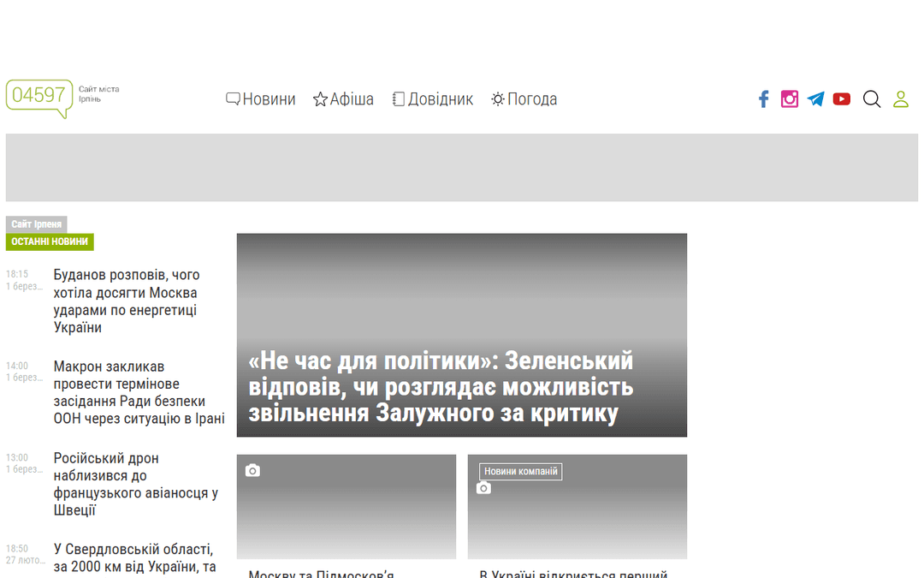Viewport: 924px width, 578px height.
Task: Click the Сайт Ірпеня tag
Action: click(37, 224)
